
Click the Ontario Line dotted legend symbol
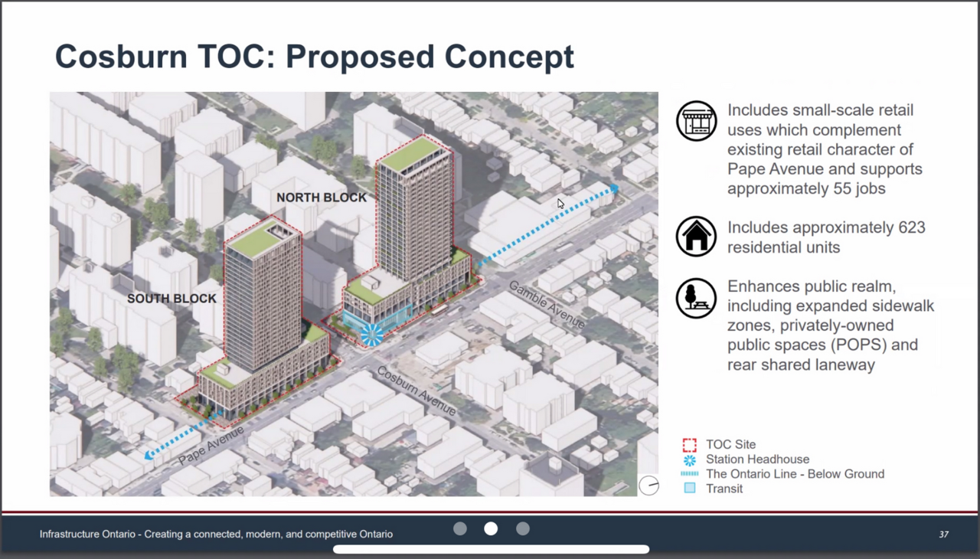690,474
